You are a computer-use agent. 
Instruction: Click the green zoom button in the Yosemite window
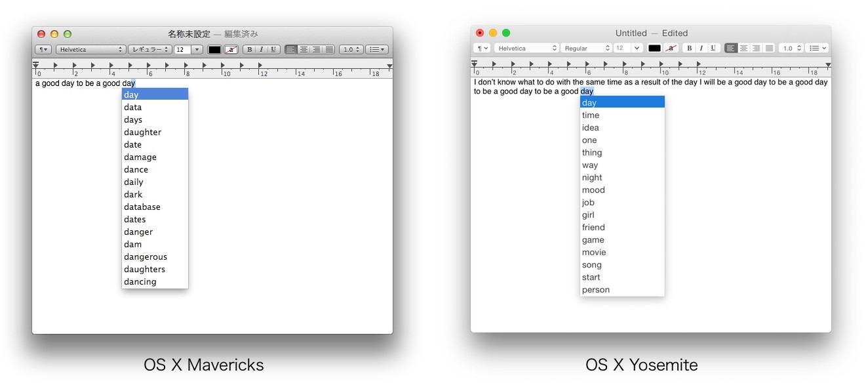pos(506,33)
